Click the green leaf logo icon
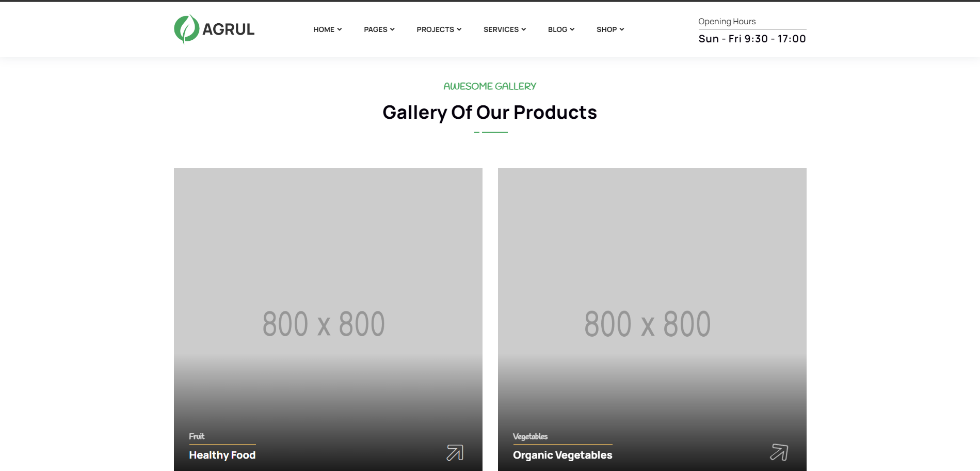The height and width of the screenshot is (471, 980). tap(186, 29)
